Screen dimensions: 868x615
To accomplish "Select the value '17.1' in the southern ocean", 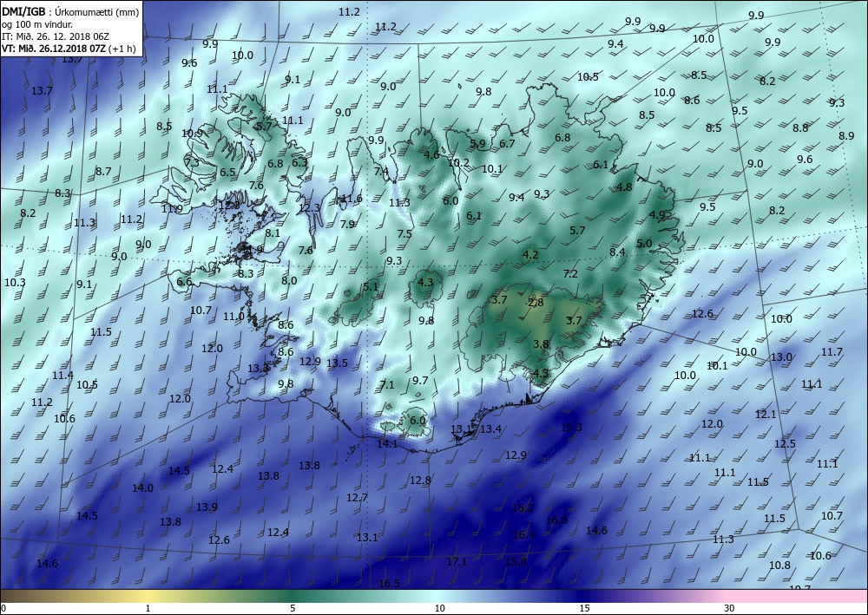I will [x=457, y=562].
